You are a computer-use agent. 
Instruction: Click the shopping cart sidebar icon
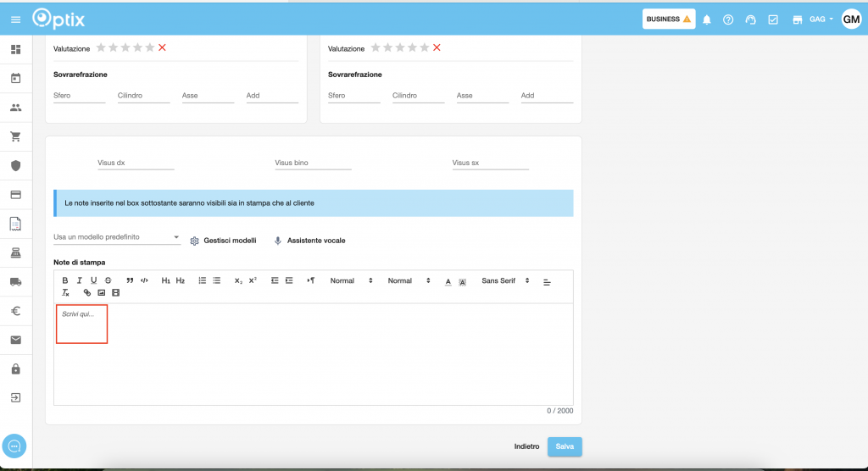coord(15,136)
